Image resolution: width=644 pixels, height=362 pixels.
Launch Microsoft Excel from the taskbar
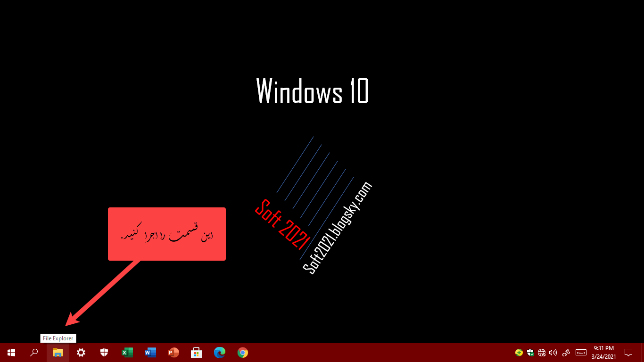127,353
